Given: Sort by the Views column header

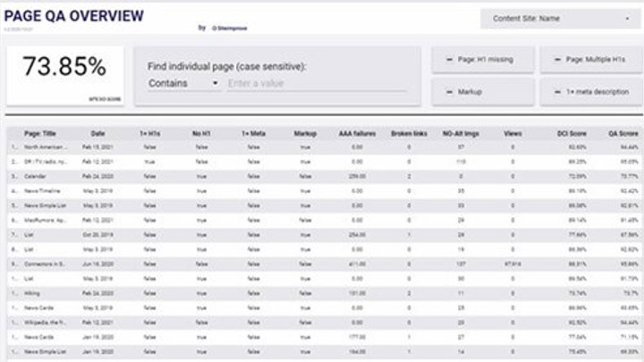Looking at the screenshot, I should coord(513,133).
